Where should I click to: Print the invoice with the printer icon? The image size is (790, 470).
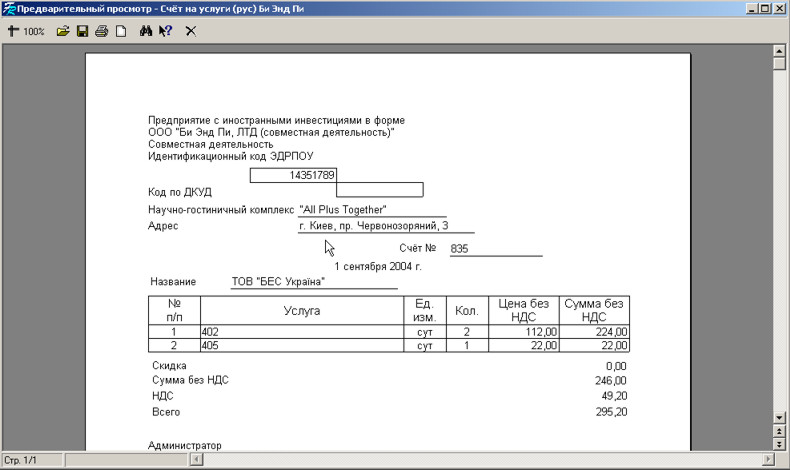pyautogui.click(x=101, y=31)
